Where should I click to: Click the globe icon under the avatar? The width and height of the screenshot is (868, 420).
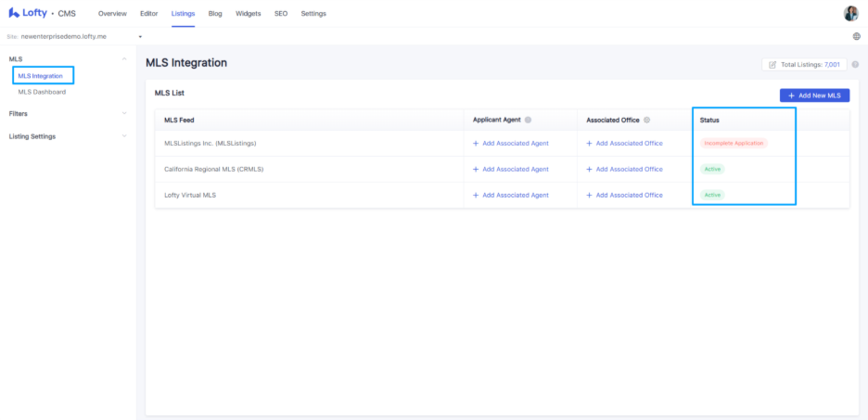pyautogui.click(x=856, y=36)
